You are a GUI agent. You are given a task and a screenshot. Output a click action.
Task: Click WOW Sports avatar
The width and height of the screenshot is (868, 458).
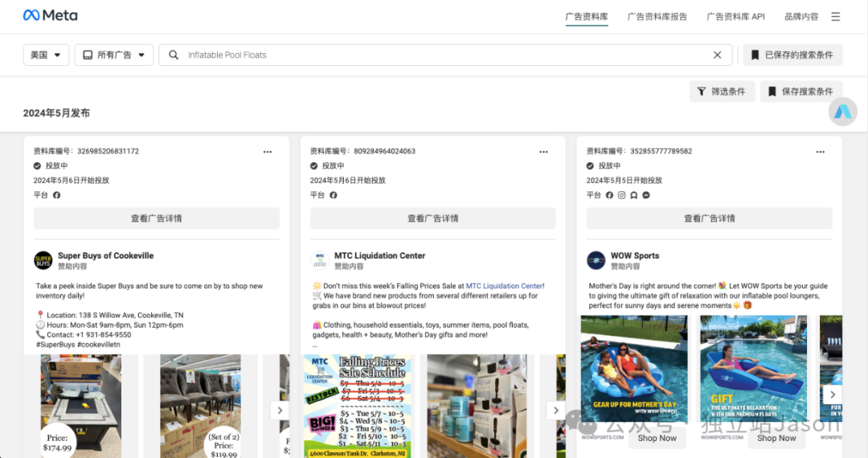[596, 260]
